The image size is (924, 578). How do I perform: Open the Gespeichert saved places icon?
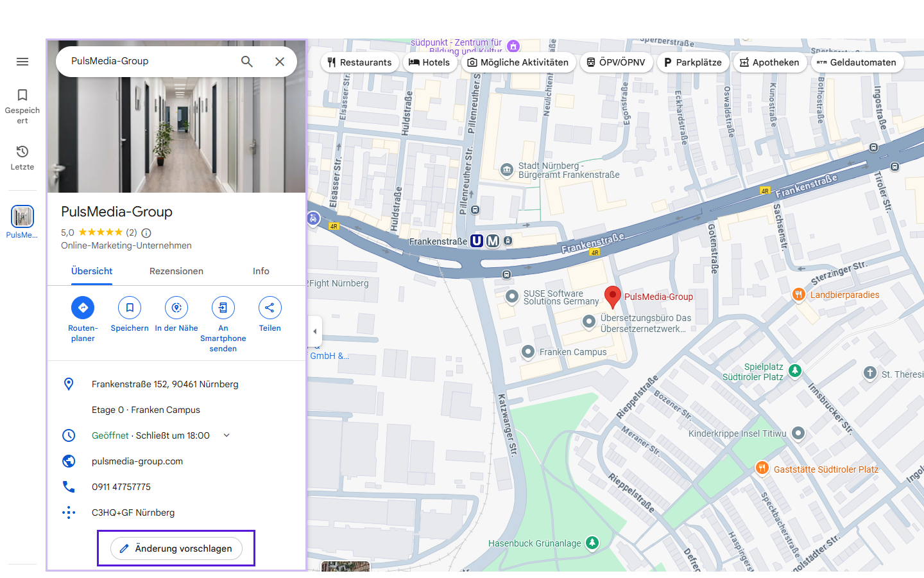coord(22,96)
